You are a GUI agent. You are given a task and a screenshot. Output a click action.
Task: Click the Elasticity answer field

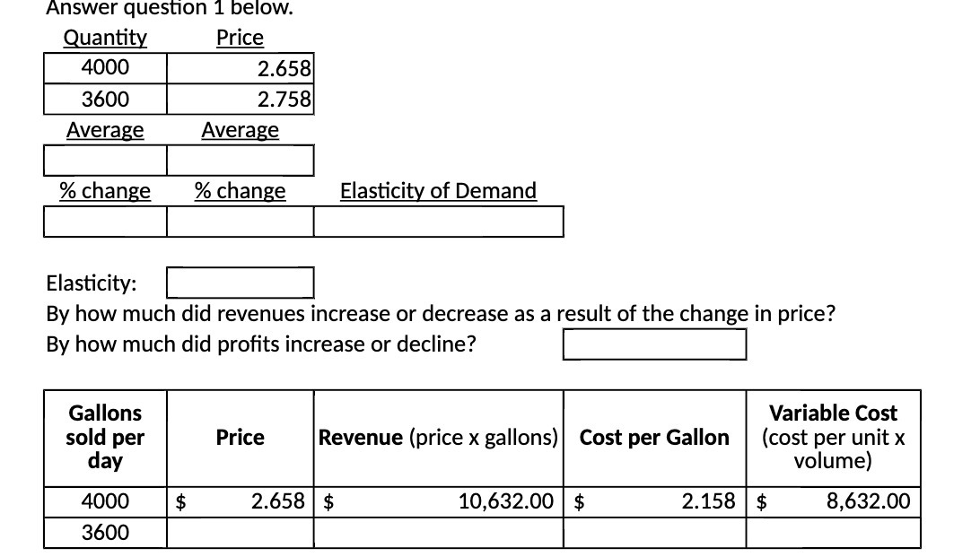(240, 283)
